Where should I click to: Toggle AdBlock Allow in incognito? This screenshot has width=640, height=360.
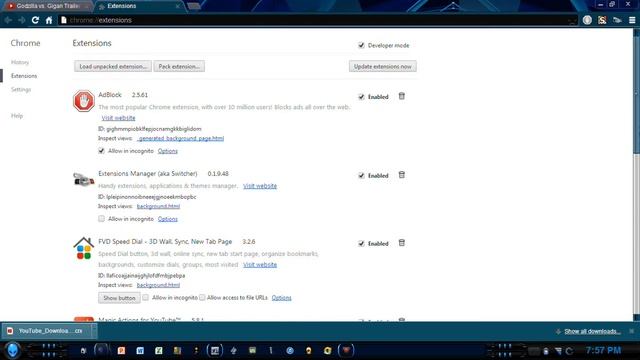pos(101,151)
